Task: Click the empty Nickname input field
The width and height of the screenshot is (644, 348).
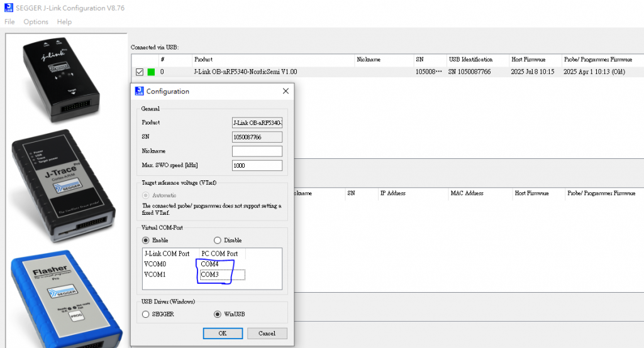Action: point(257,151)
